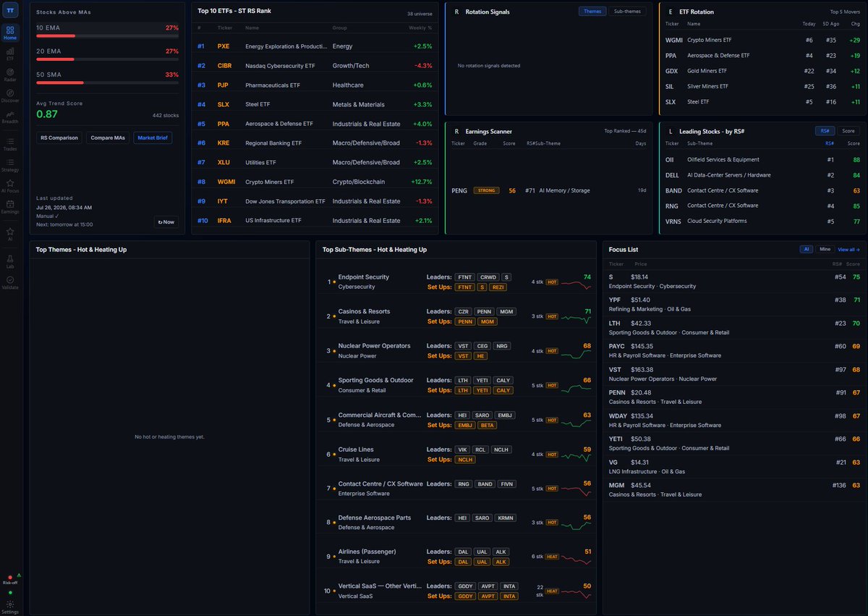Open Casinos & Resorts sub-theme
The image size is (868, 616).
pyautogui.click(x=364, y=311)
